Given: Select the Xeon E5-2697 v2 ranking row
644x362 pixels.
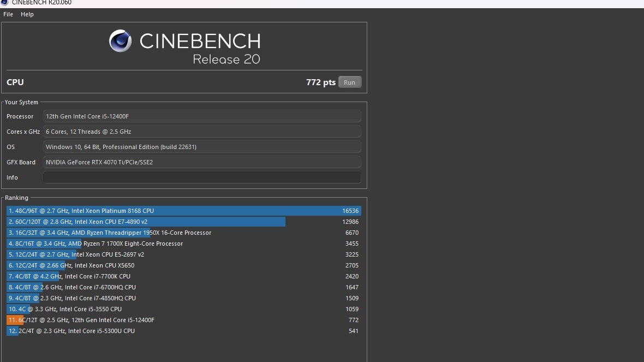Looking at the screenshot, I should click(x=183, y=254).
